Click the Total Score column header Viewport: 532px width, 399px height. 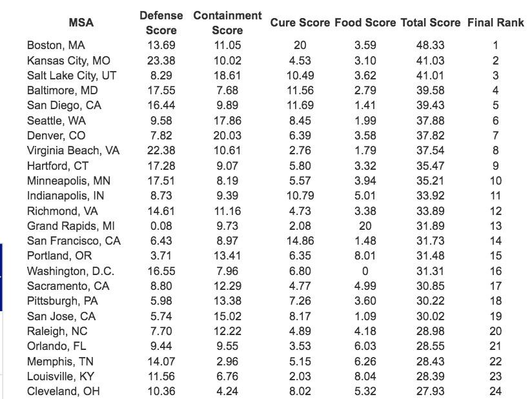coord(430,23)
